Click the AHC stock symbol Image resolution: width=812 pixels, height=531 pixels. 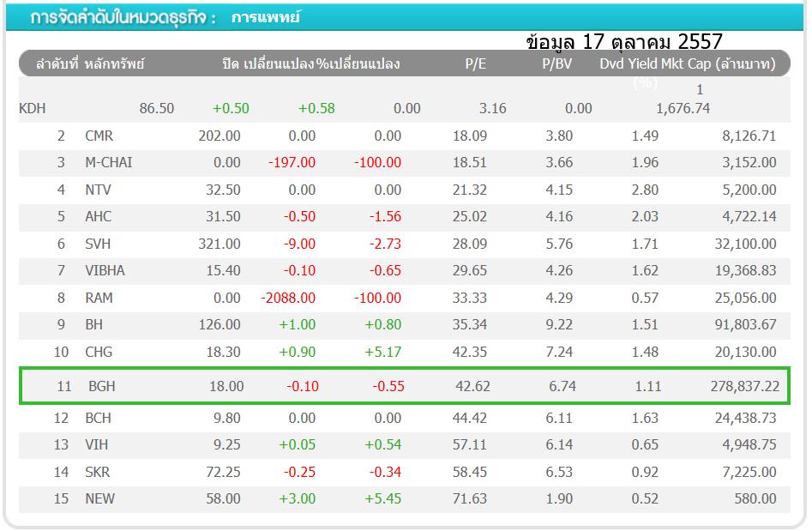(98, 216)
